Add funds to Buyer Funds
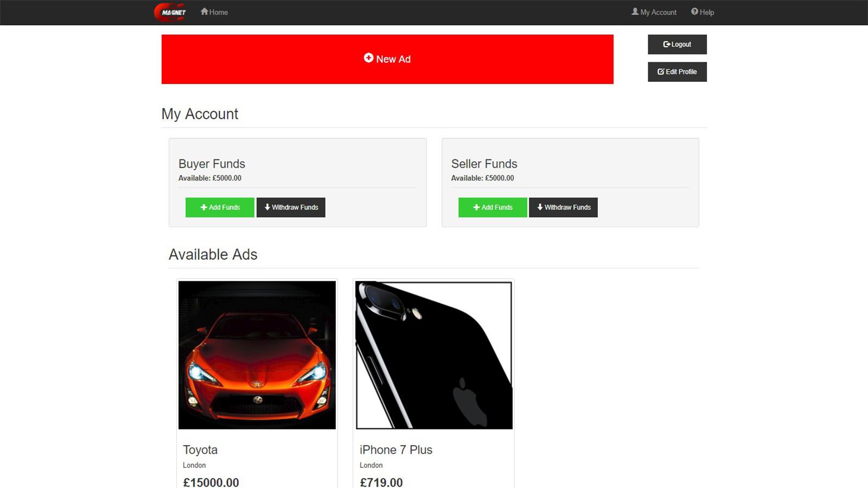This screenshot has height=488, width=868. pos(220,207)
